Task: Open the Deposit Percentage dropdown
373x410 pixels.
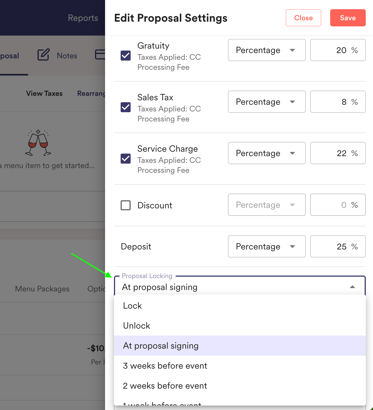Action: click(x=267, y=247)
